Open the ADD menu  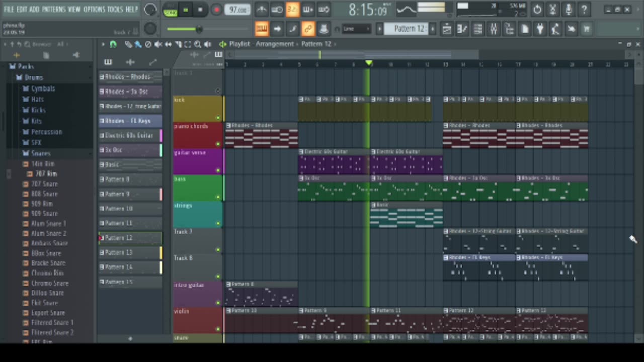(x=34, y=9)
